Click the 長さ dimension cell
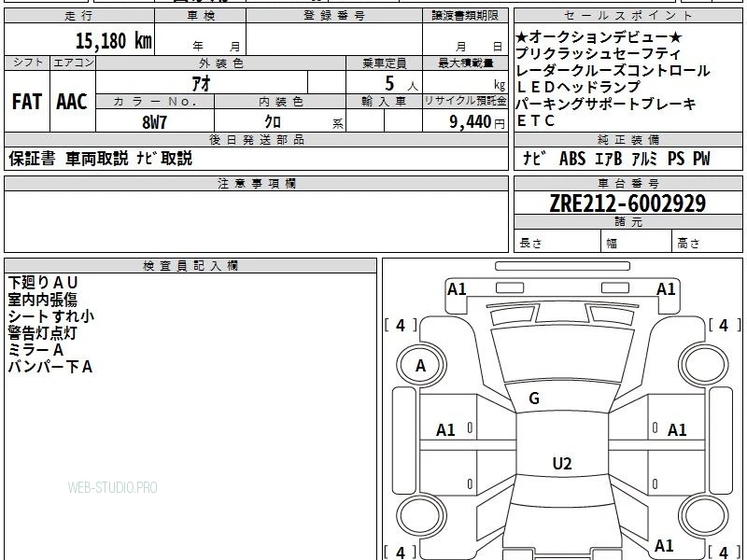 tap(557, 243)
